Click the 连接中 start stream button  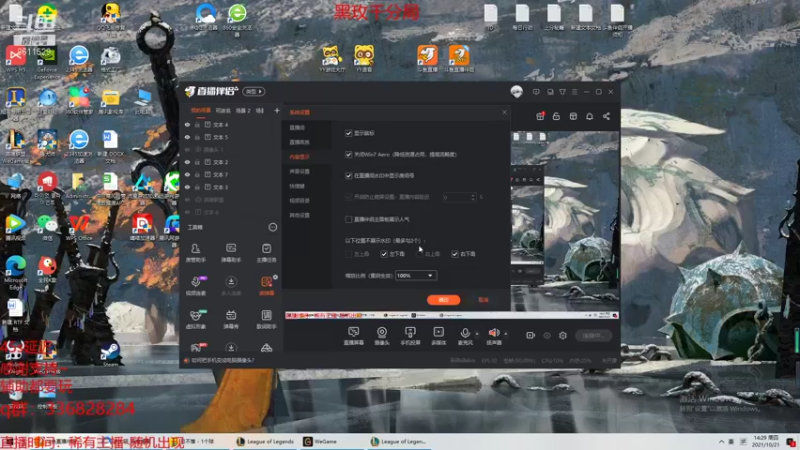point(593,335)
